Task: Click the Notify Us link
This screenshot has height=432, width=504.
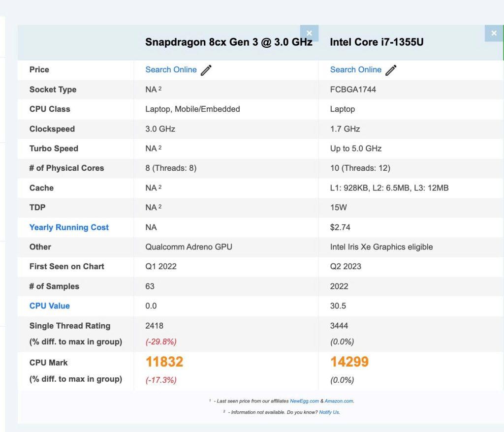Action: (329, 412)
